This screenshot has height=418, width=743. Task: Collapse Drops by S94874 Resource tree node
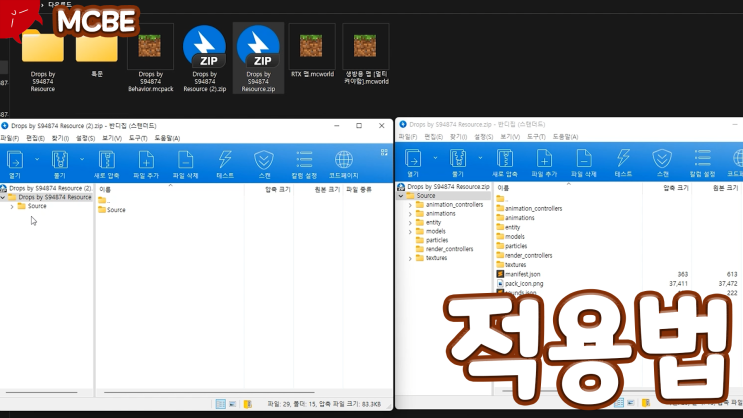coord(3,197)
